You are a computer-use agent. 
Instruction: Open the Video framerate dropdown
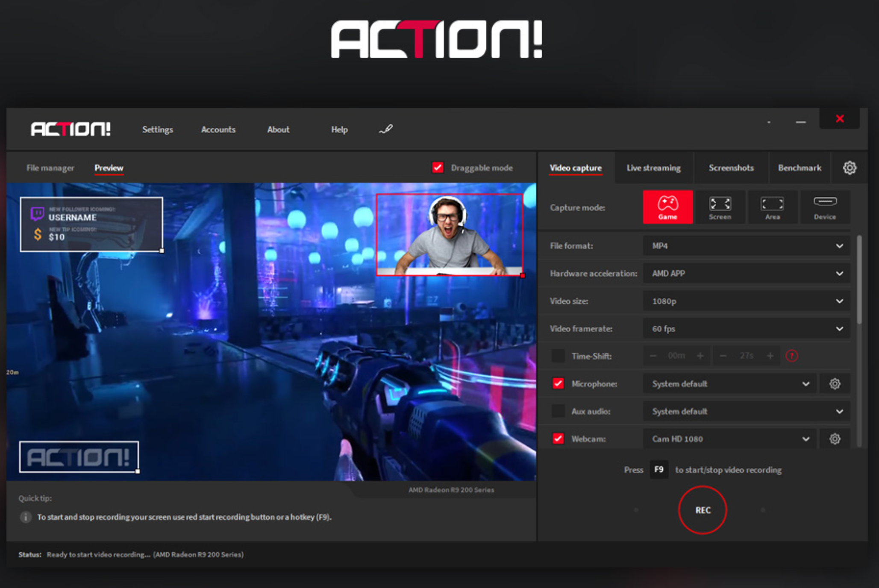pyautogui.click(x=747, y=328)
